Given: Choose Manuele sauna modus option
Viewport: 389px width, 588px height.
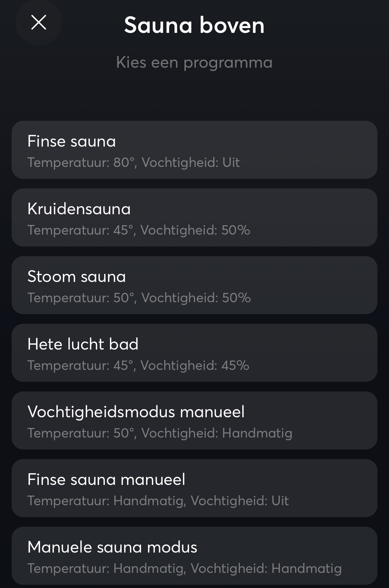Looking at the screenshot, I should click(194, 556).
